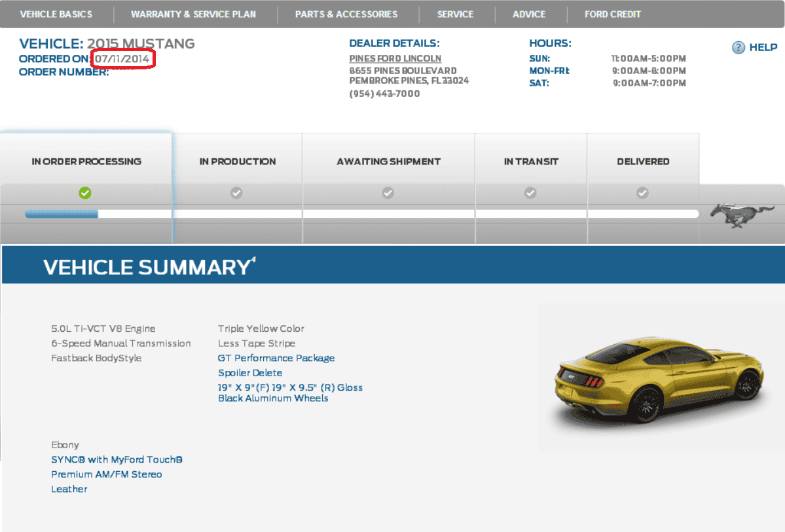
Task: Open the Service menu
Action: (455, 14)
